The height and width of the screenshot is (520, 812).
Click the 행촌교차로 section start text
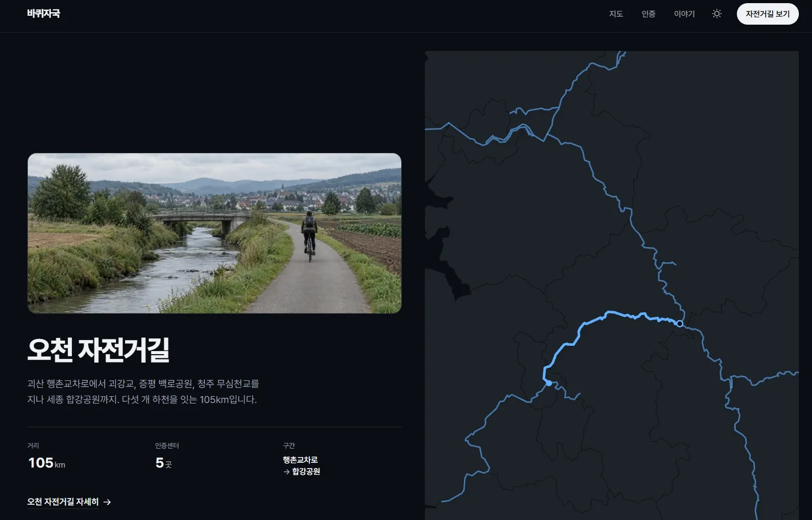coord(300,460)
